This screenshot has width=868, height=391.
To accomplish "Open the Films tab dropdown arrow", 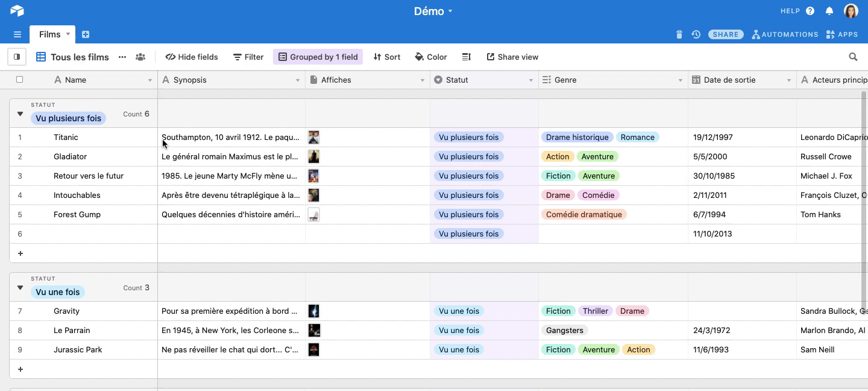I will 68,34.
